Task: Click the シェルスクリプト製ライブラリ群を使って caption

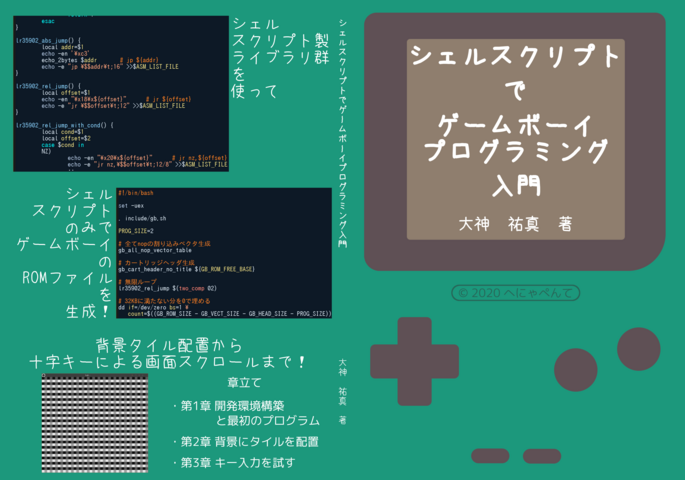Action: (280, 58)
